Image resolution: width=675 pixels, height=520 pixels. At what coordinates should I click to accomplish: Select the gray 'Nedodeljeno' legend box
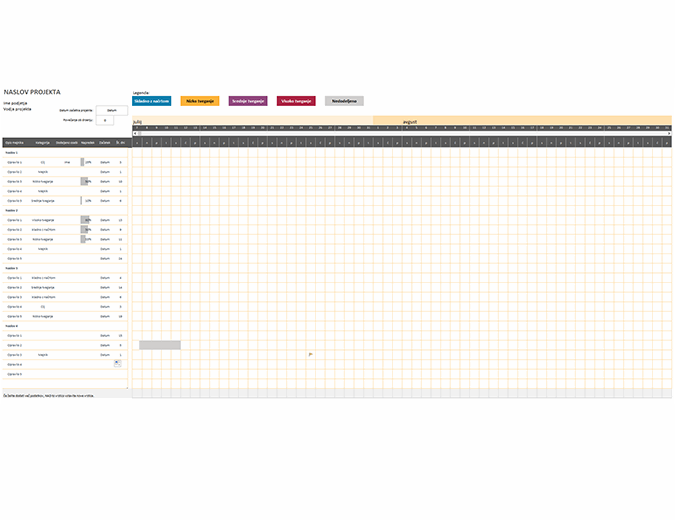pyautogui.click(x=345, y=101)
